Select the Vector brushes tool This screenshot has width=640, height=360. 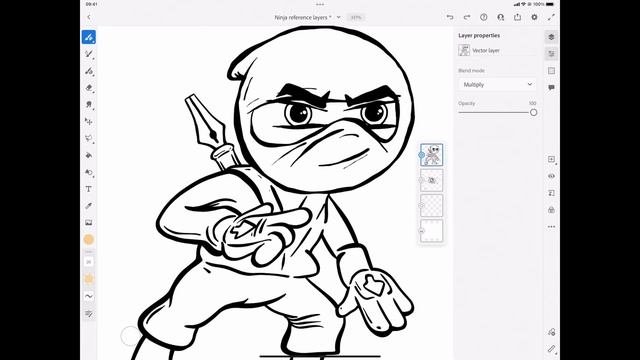tap(89, 71)
